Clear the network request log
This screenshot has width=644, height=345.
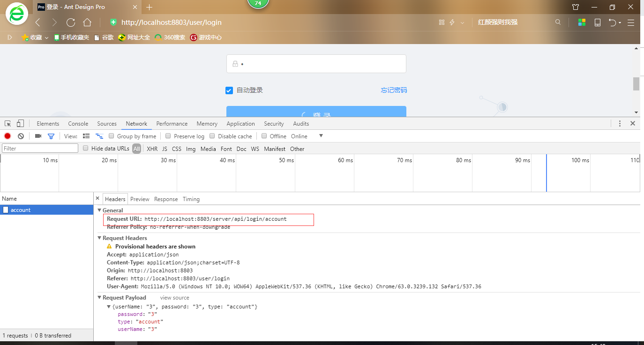tap(20, 135)
